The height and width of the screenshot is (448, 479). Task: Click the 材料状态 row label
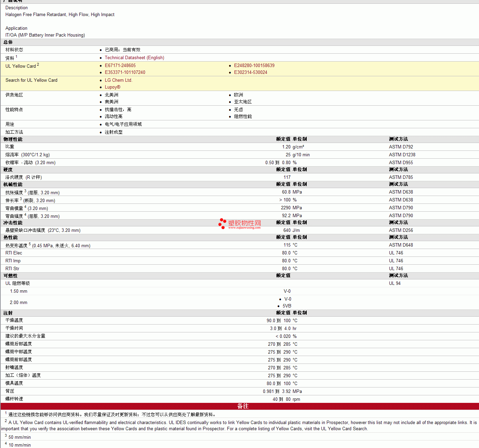tap(14, 50)
